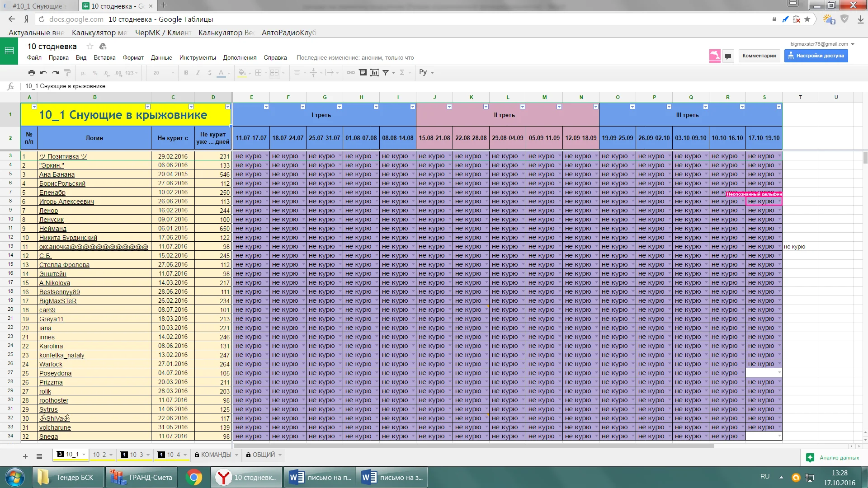Open the BigMaxSTeR login link

tap(57, 301)
